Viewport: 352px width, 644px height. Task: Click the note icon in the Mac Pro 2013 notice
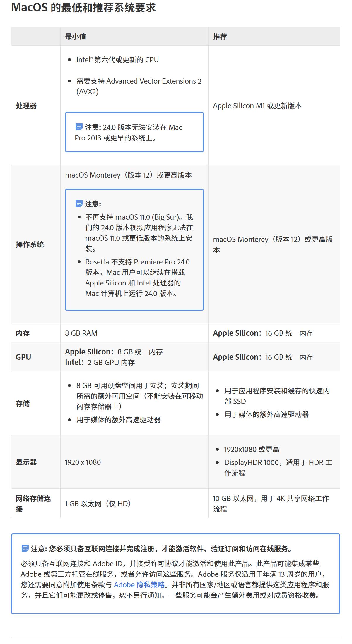79,127
